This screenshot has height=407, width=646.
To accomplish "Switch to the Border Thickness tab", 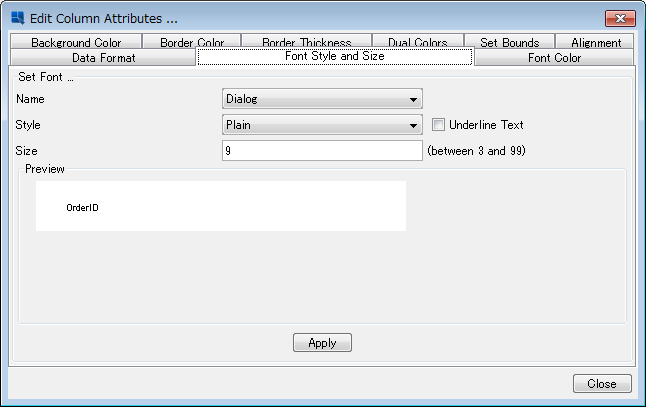I will [x=307, y=42].
